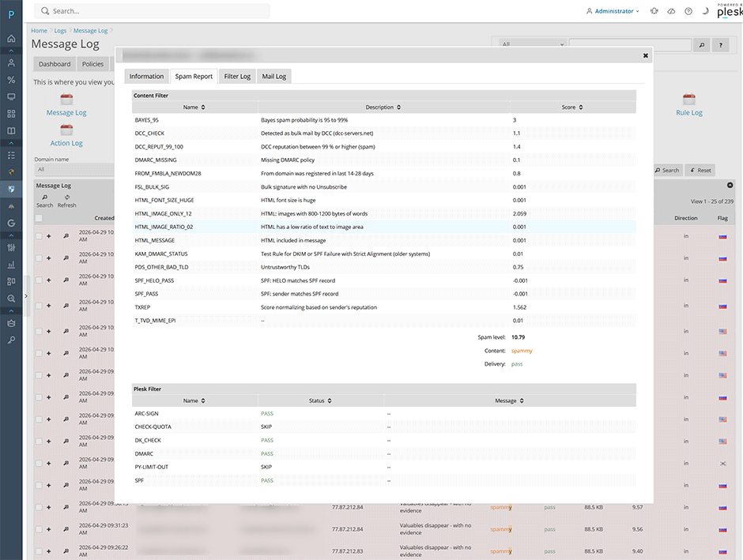Check the checkbox of 09:31:23 AM row
Screen dimensions: 743x560
[x=39, y=529]
